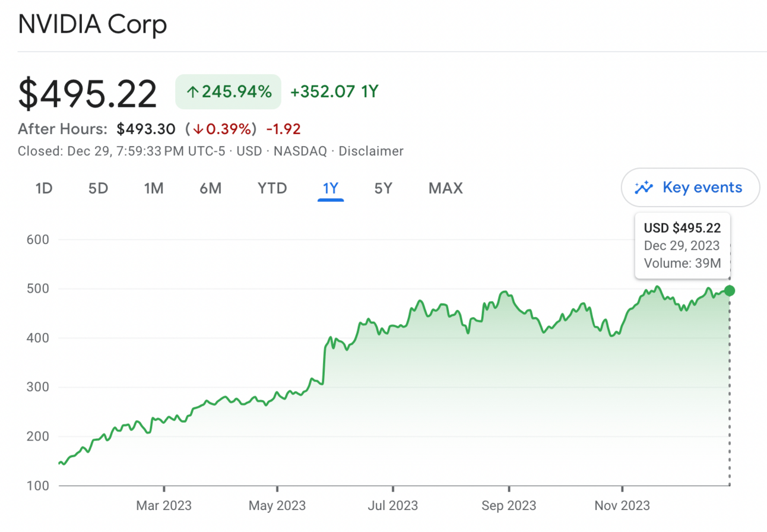View the 5Y chart range
This screenshot has width=767, height=532.
[x=383, y=189]
